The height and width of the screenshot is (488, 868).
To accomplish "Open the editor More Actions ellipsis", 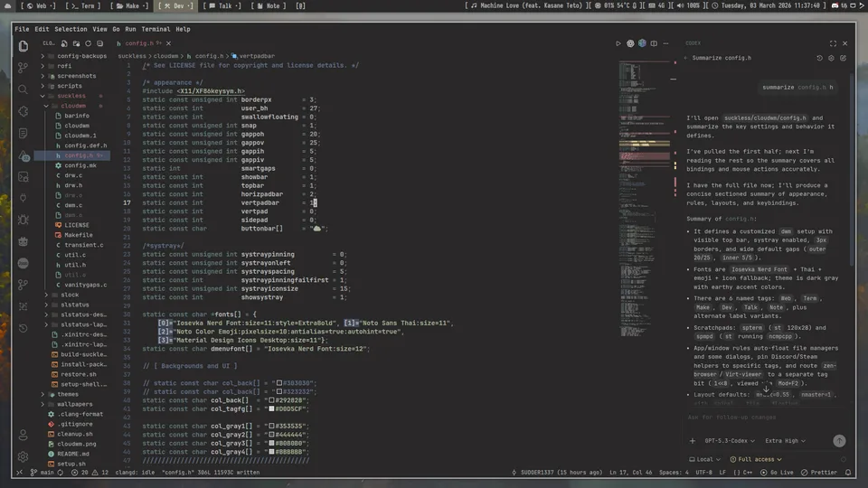I will pyautogui.click(x=666, y=43).
